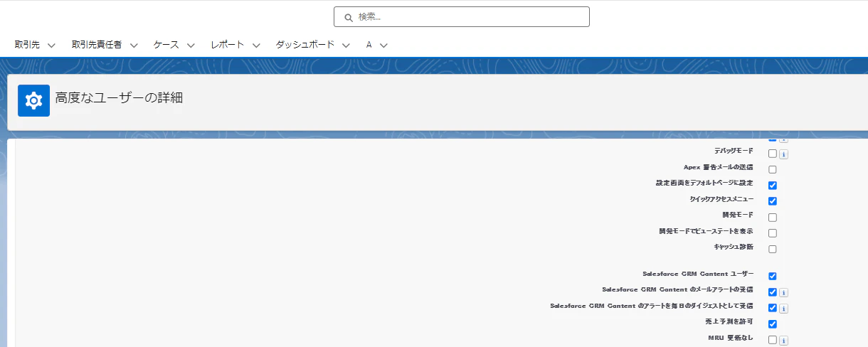Open the ダッシュボード navigation tab
This screenshot has height=347, width=868.
(x=305, y=44)
